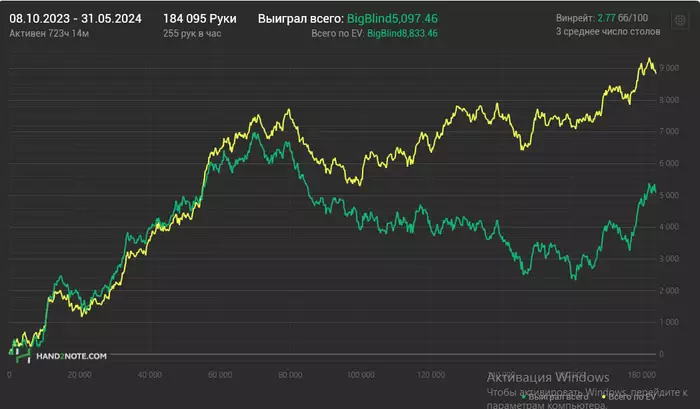This screenshot has width=700, height=409.
Task: Click the '180 000' x-axis label
Action: click(x=642, y=375)
